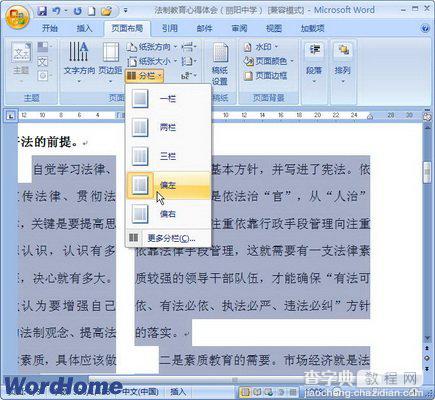Create a new blank document icon
The height and width of the screenshot is (400, 435).
click(92, 11)
